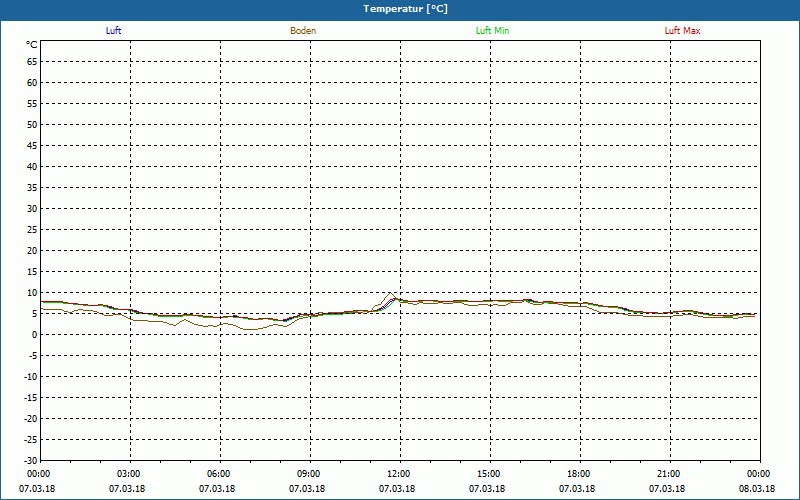Click the 20 value on the y-axis

pos(32,251)
